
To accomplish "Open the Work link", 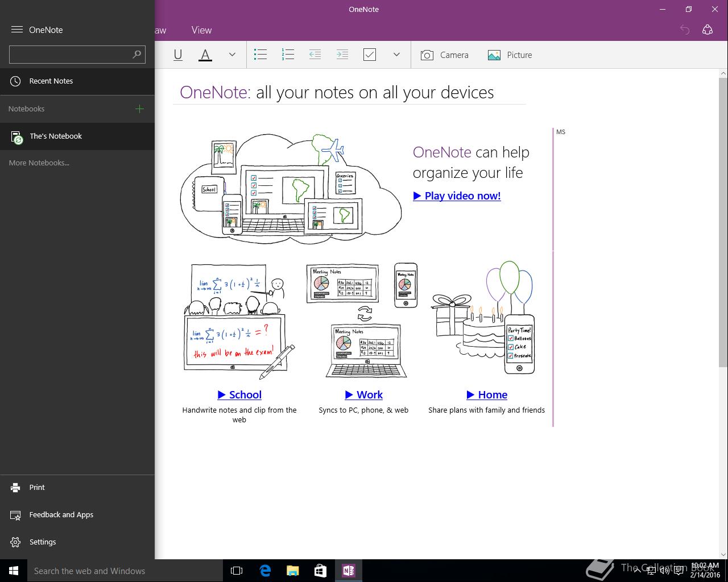I will (363, 394).
